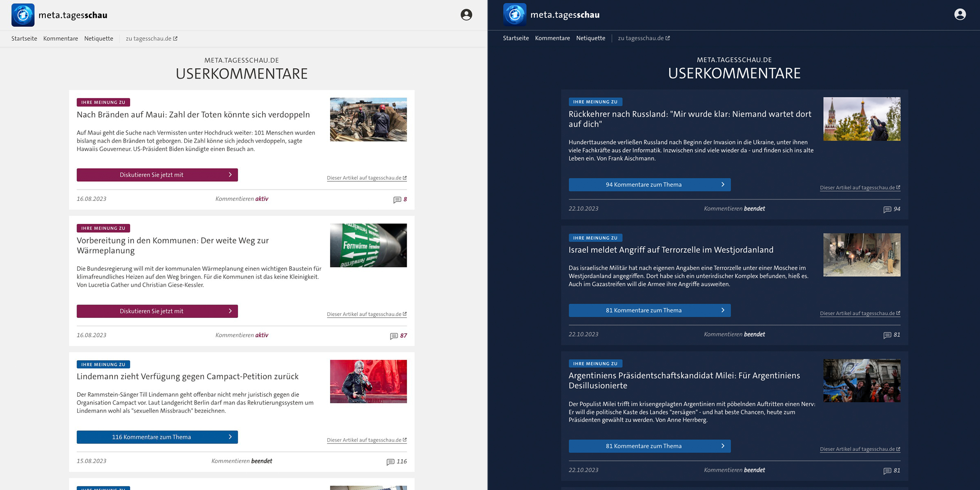Screen dimensions: 980x490
Task: Click the comment count 116 in the Lindemann card footer
Action: (x=402, y=461)
